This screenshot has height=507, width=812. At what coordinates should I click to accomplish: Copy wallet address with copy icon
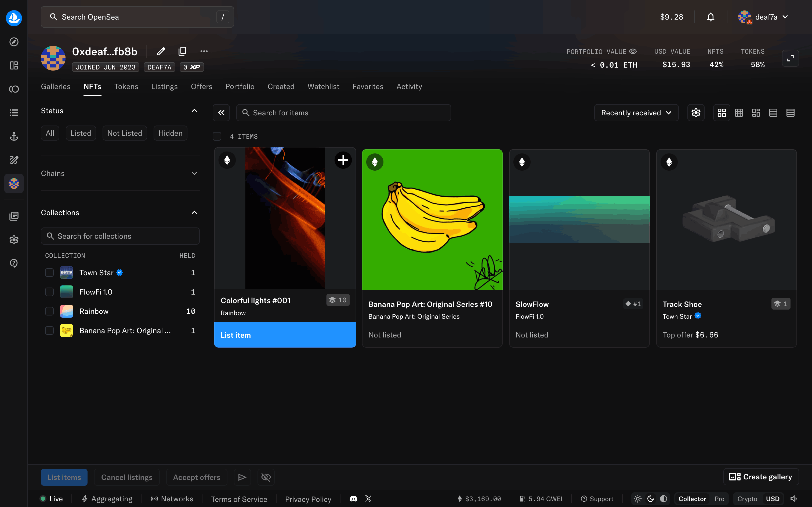(182, 51)
